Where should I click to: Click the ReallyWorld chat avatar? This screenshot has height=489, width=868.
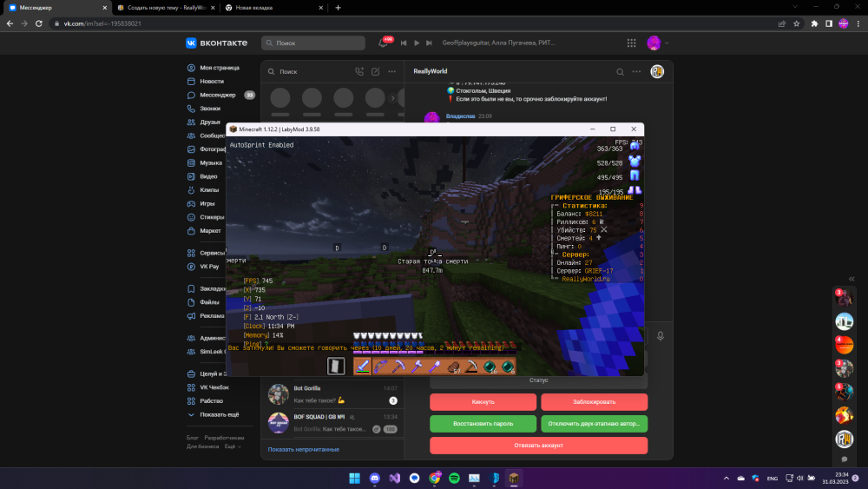coord(657,71)
